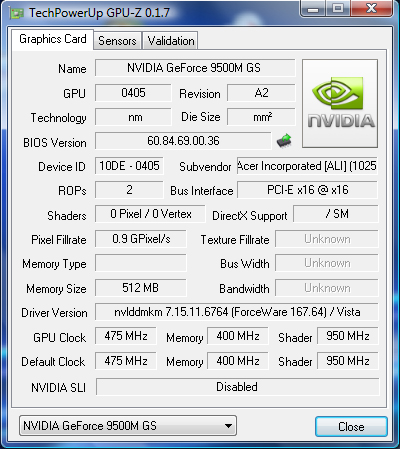This screenshot has height=449, width=400.
Task: Select the NVIDIA GeForce 9500M GS combo box
Action: 128,426
